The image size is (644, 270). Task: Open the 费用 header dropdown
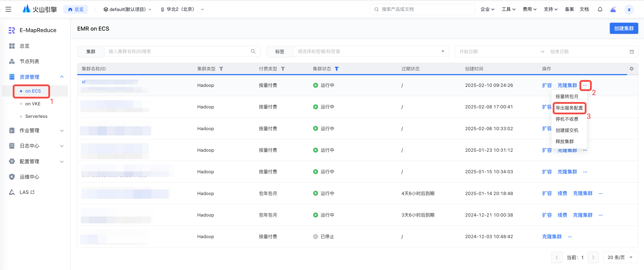click(x=529, y=9)
